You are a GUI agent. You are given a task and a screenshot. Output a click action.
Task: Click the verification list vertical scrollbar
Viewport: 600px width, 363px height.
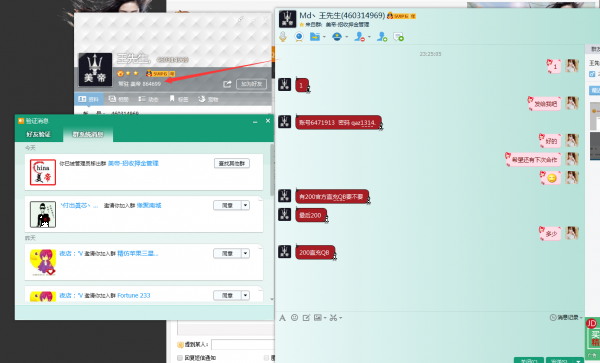272,169
